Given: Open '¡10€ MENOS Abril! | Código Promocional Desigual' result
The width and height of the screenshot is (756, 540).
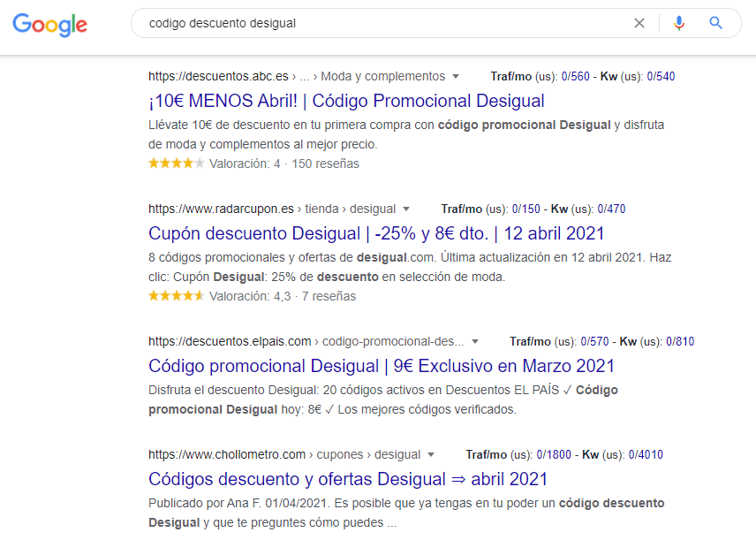Looking at the screenshot, I should [347, 101].
